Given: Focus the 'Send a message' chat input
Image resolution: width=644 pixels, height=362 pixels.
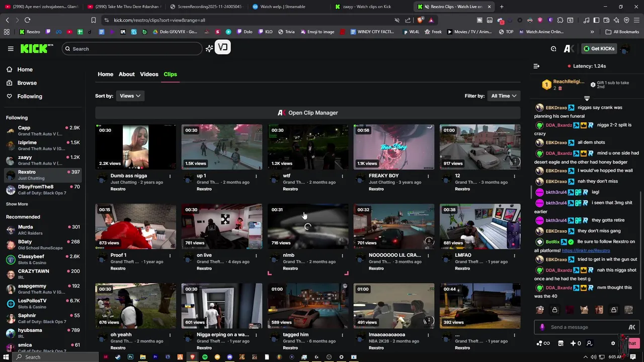Looking at the screenshot, I should click(586, 327).
